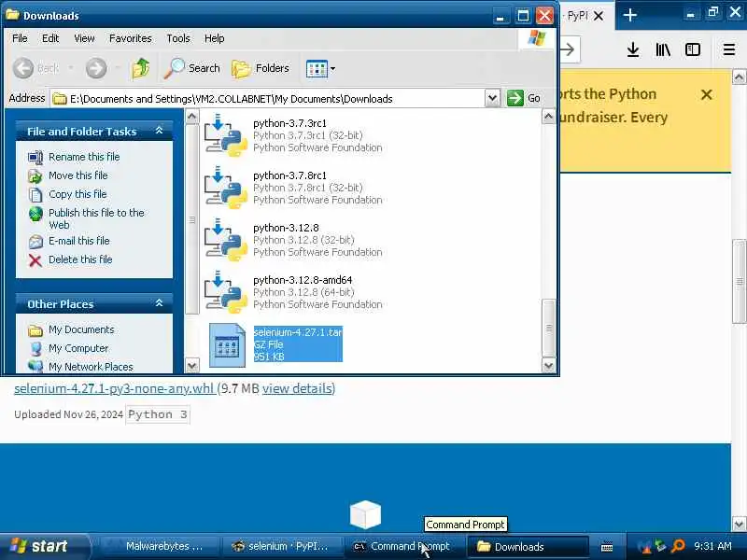Click the red X delete icon
This screenshot has width=747, height=560.
[x=35, y=260]
